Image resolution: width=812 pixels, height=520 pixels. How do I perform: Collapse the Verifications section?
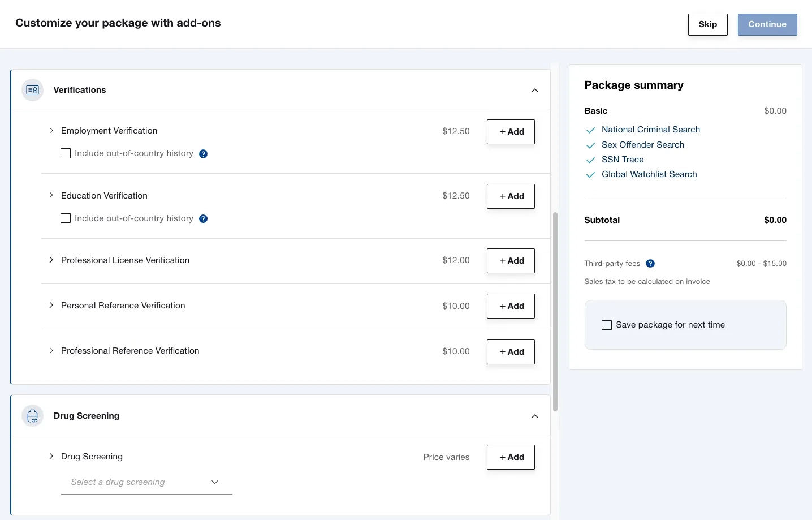coord(535,91)
